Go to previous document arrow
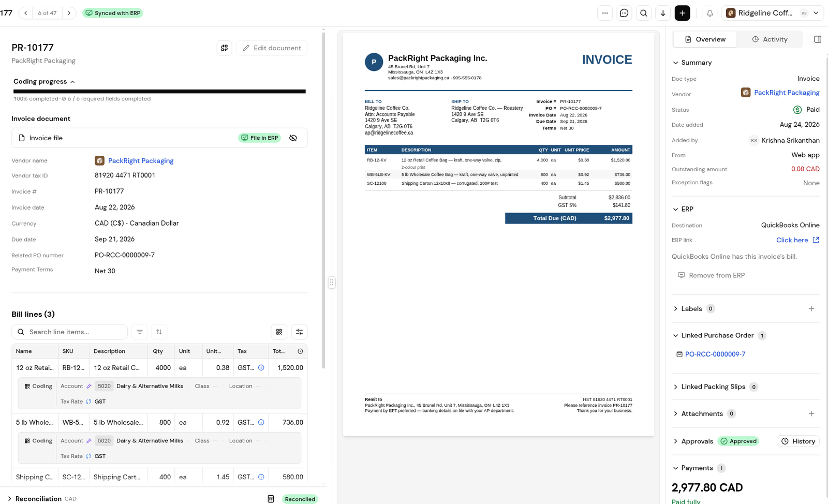 [x=26, y=13]
